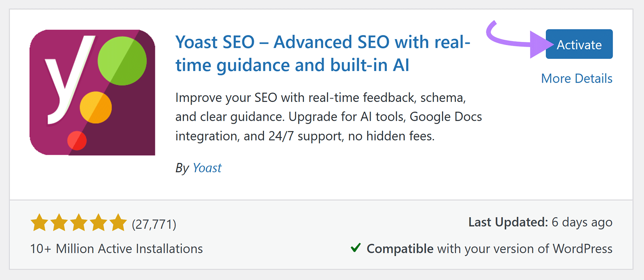Image resolution: width=644 pixels, height=280 pixels.
Task: Click the Yoast SEO plugin logo
Action: (x=93, y=93)
